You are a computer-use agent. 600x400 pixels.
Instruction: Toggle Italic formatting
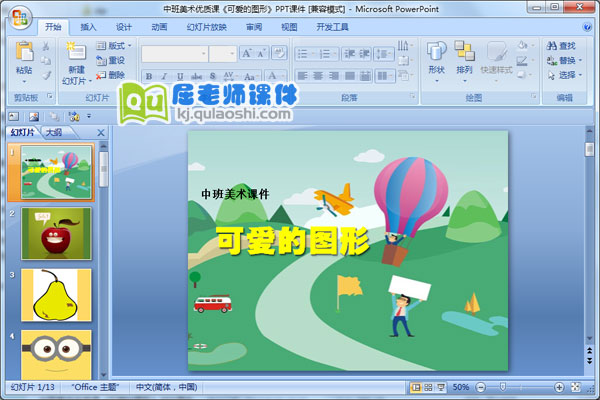coord(164,76)
